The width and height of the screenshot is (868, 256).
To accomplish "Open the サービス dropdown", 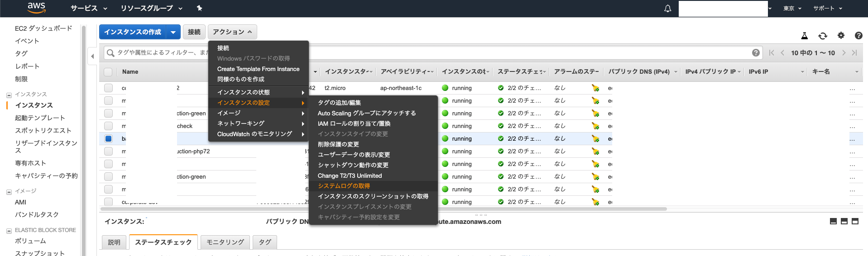I will (89, 8).
